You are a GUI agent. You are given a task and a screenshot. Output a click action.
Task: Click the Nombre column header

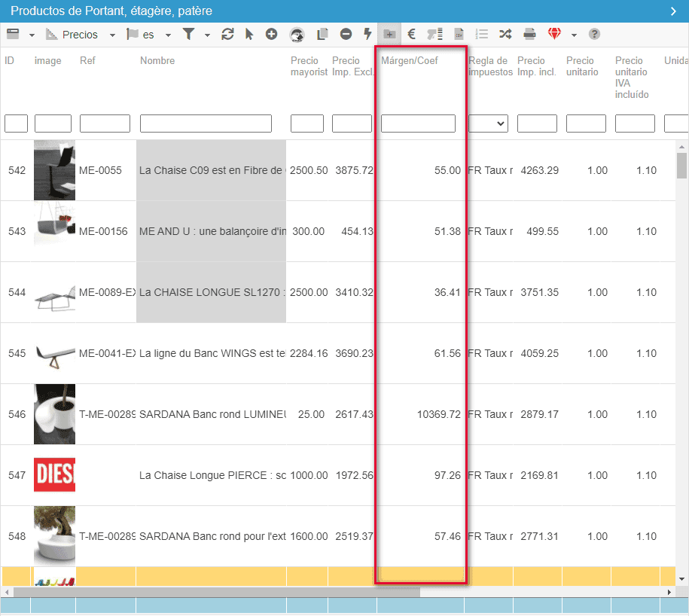click(157, 61)
